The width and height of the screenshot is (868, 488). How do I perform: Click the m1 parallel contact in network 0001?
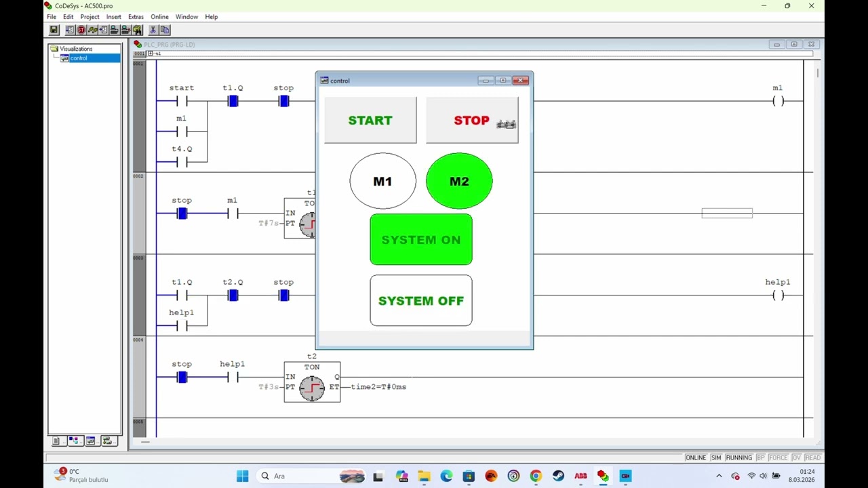point(182,131)
